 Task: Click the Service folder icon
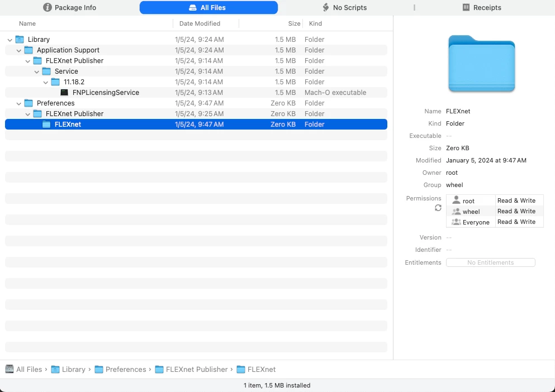46,71
